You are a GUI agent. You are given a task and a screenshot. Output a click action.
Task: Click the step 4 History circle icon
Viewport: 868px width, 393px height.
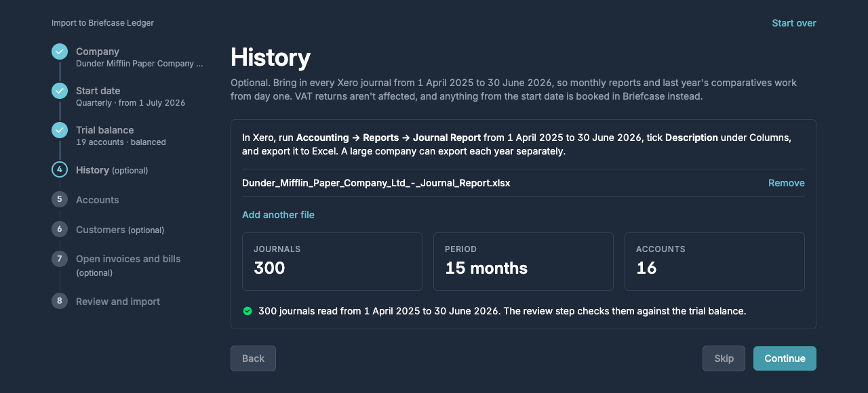60,169
